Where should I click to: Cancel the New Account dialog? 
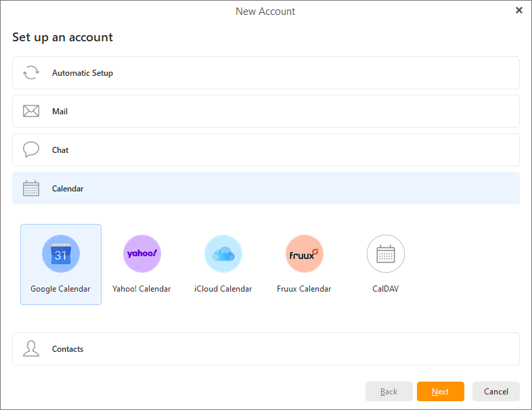pyautogui.click(x=495, y=392)
